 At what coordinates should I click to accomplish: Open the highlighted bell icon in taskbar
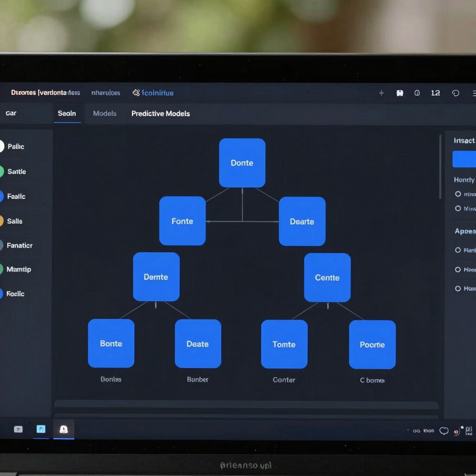pos(63,429)
